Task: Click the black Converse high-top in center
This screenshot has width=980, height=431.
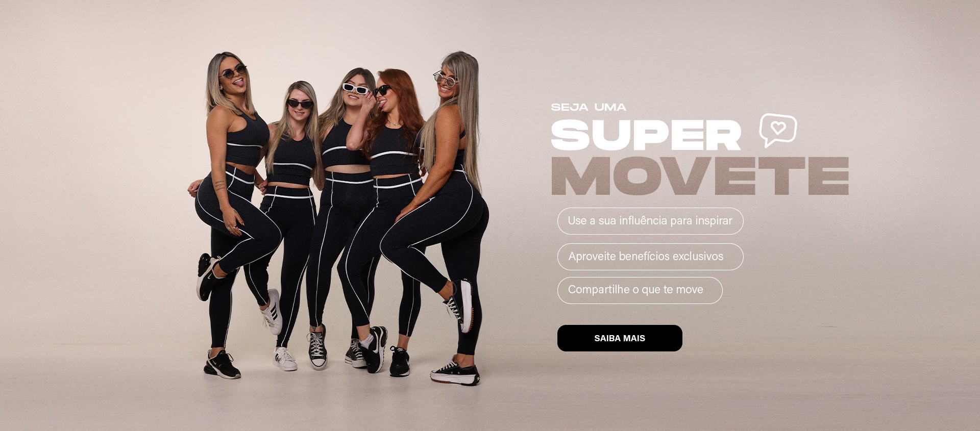Action: (317, 347)
